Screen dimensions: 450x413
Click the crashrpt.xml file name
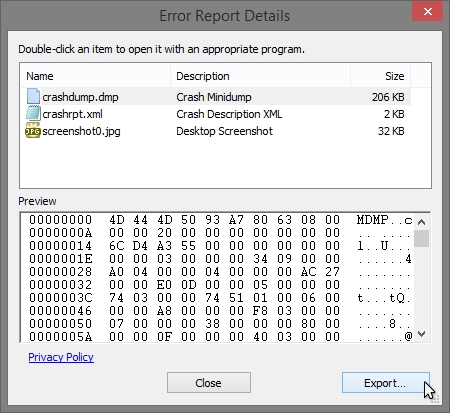[x=73, y=114]
